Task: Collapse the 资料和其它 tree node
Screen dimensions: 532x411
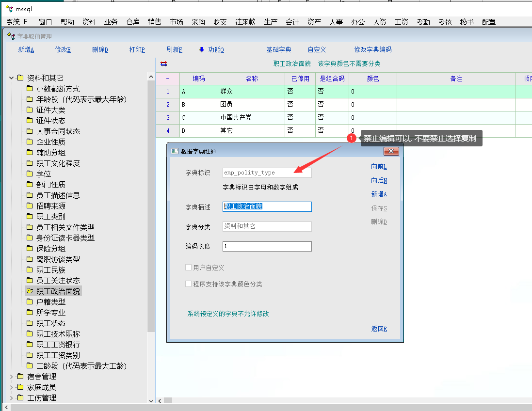Action: click(12, 78)
